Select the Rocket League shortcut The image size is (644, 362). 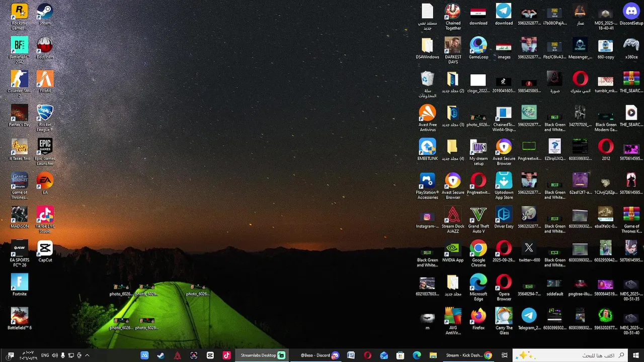[x=45, y=118]
